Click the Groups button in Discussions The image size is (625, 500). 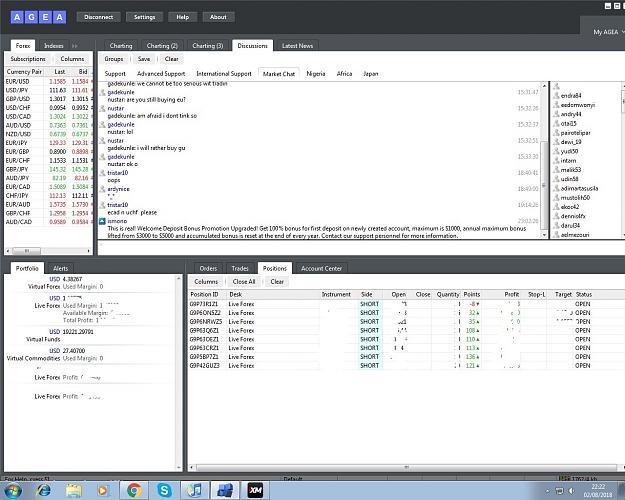tap(114, 59)
